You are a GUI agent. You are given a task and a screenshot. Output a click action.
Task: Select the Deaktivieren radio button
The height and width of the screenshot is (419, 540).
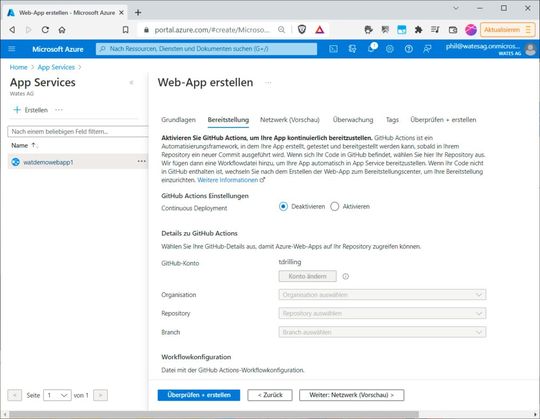pos(283,207)
